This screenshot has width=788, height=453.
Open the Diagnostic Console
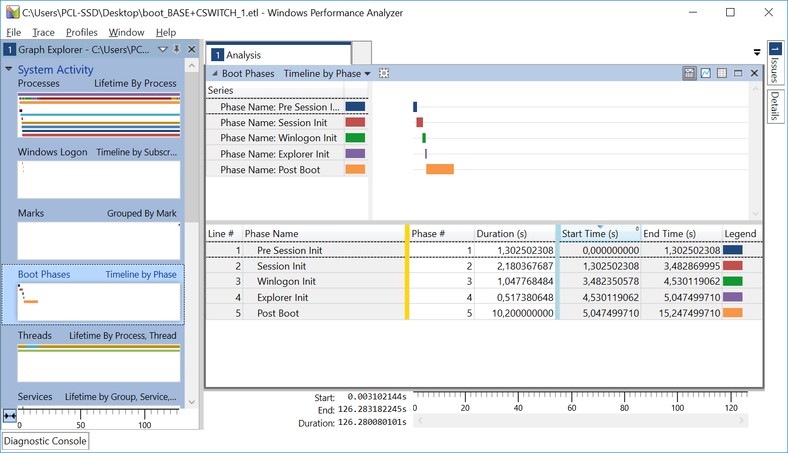tap(45, 441)
